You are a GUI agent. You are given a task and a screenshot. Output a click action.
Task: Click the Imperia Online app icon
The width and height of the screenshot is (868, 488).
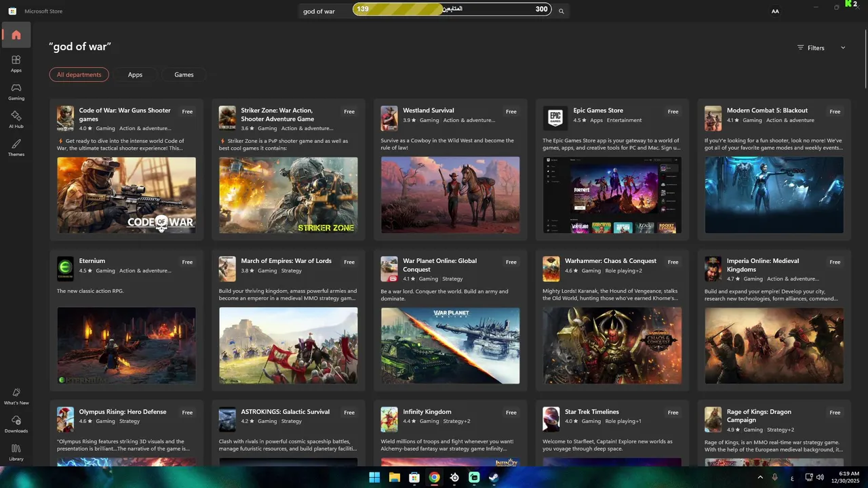713,268
